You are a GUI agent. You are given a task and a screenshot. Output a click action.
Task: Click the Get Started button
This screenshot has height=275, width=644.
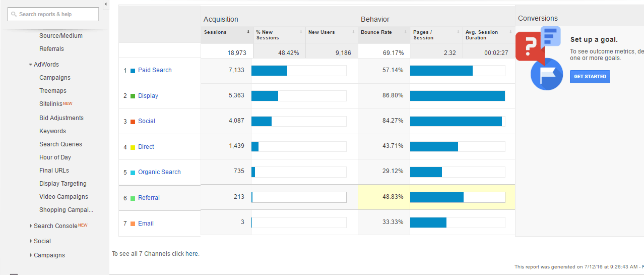click(x=590, y=77)
